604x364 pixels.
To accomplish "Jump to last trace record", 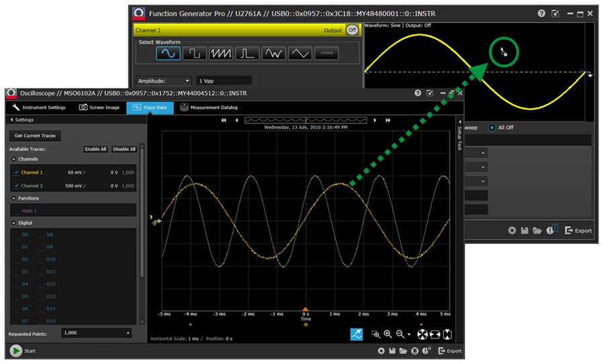I will point(388,120).
